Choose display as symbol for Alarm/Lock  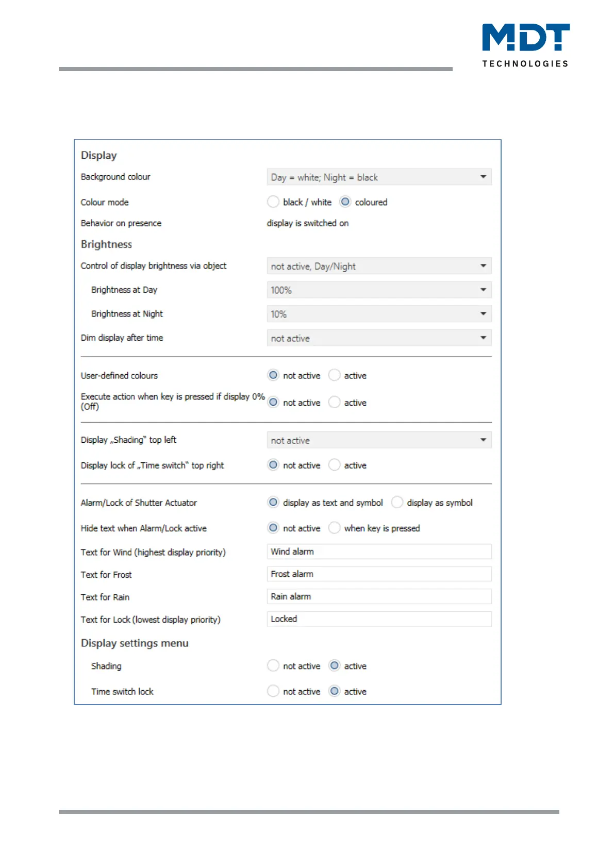coord(397,503)
